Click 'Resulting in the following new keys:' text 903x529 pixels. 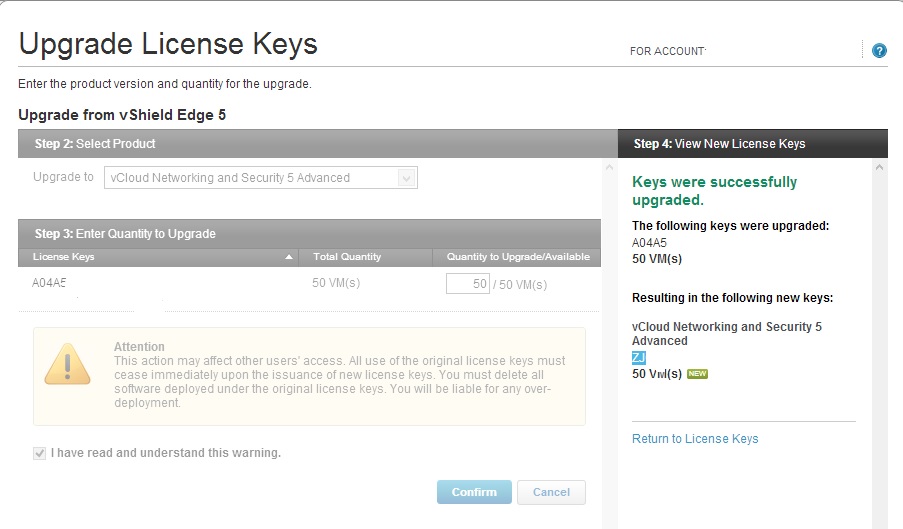732,298
